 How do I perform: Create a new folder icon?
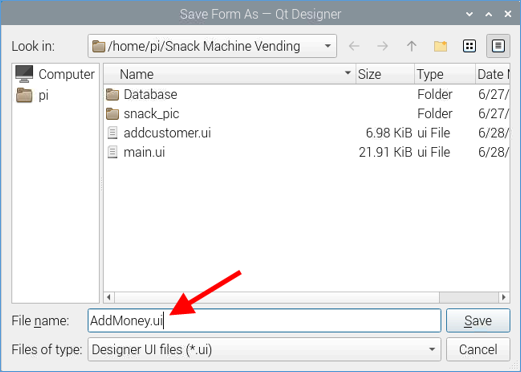click(440, 46)
